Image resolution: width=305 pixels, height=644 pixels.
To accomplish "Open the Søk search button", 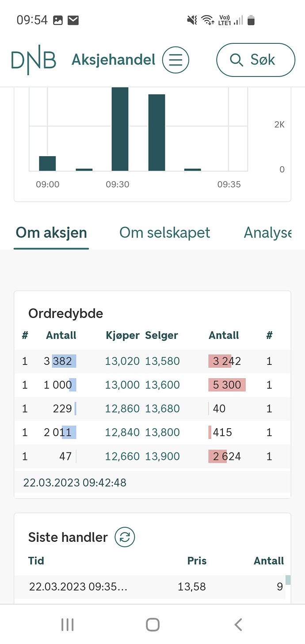I will pos(255,60).
